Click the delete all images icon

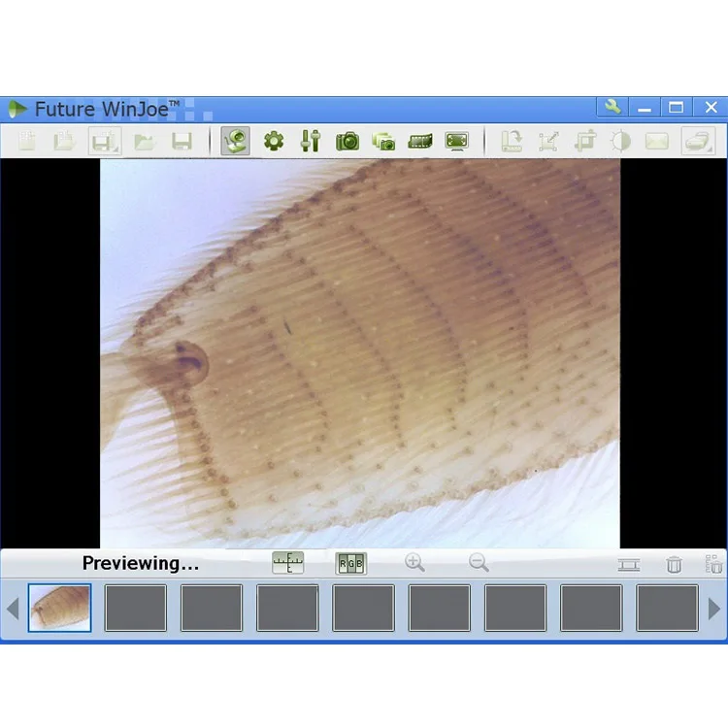tap(713, 564)
